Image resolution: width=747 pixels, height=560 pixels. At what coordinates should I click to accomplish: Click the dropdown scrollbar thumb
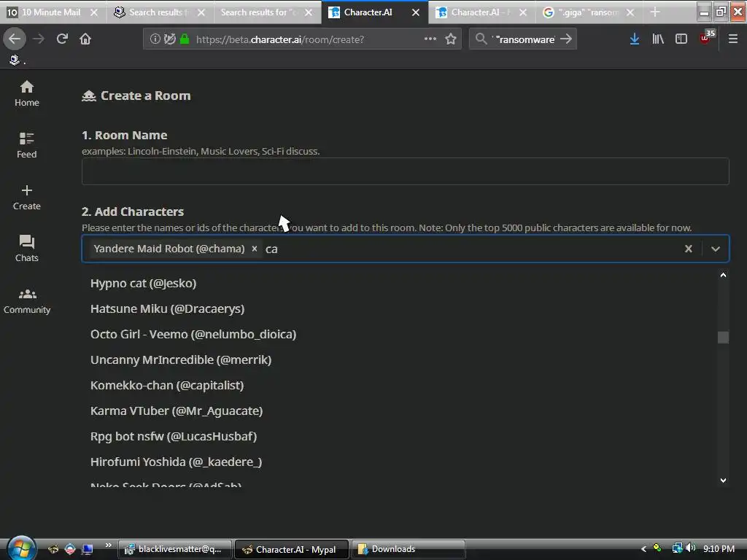[723, 337]
